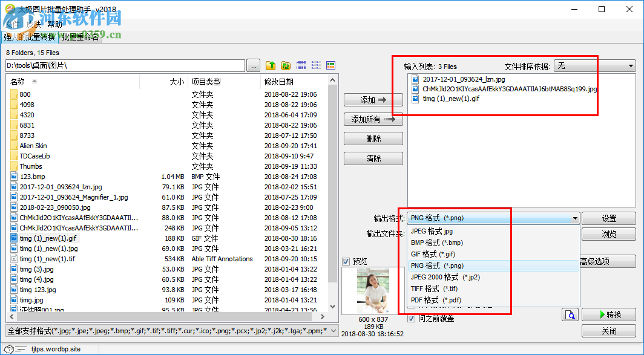
Task: Click the 8733 folder icon
Action: [x=14, y=135]
